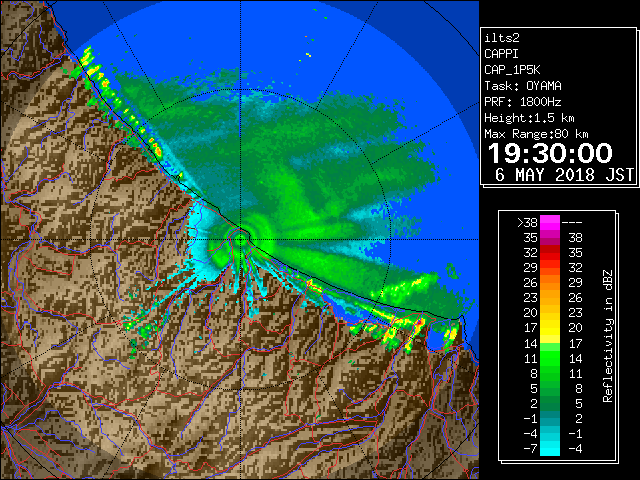This screenshot has width=640, height=480.
Task: Click the cyan -7 dBZ legend swatch
Action: (550, 448)
